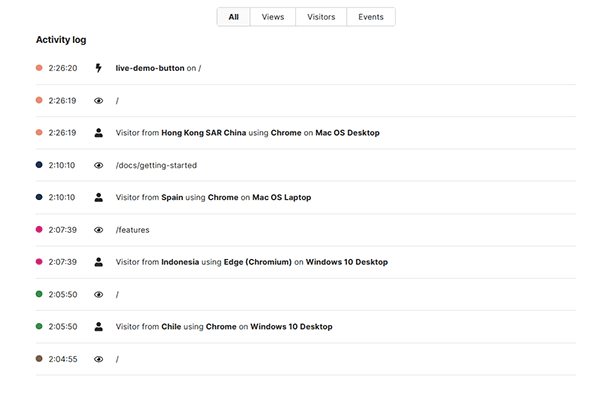The width and height of the screenshot is (600, 411).
Task: Select the Visitors filter tab
Action: click(321, 17)
